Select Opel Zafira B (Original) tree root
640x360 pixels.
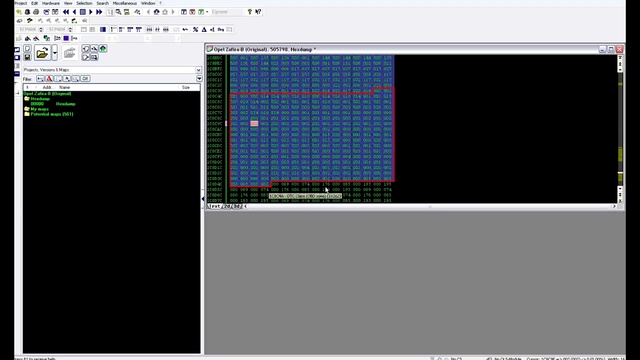[x=47, y=93]
